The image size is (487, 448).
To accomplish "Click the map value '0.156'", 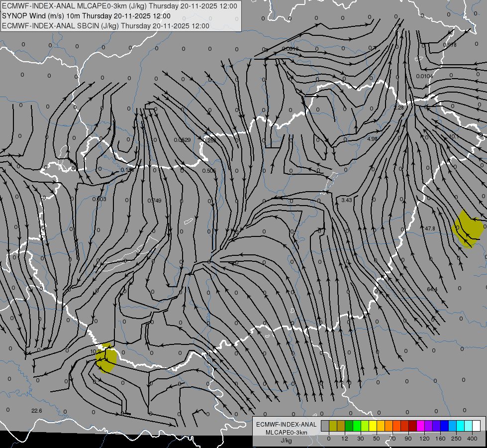I will [127, 170].
